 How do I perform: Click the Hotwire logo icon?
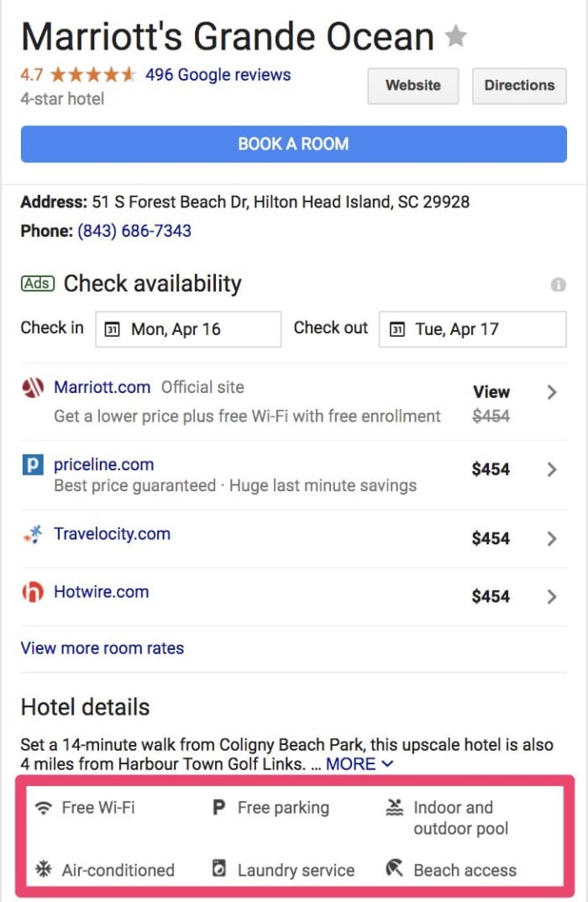[x=33, y=592]
